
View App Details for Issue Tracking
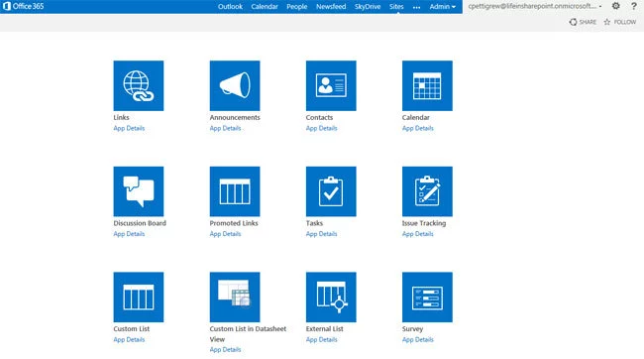(x=418, y=234)
